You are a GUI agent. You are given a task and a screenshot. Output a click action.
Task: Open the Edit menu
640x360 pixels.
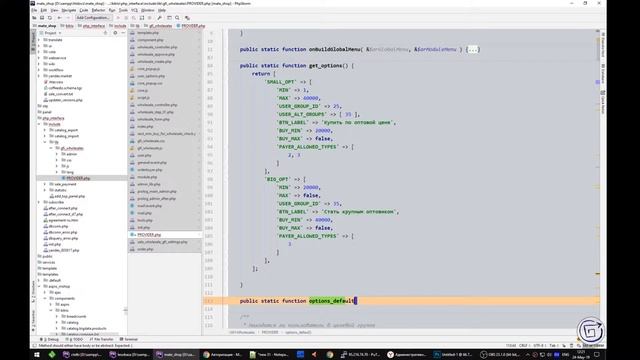click(44, 10)
